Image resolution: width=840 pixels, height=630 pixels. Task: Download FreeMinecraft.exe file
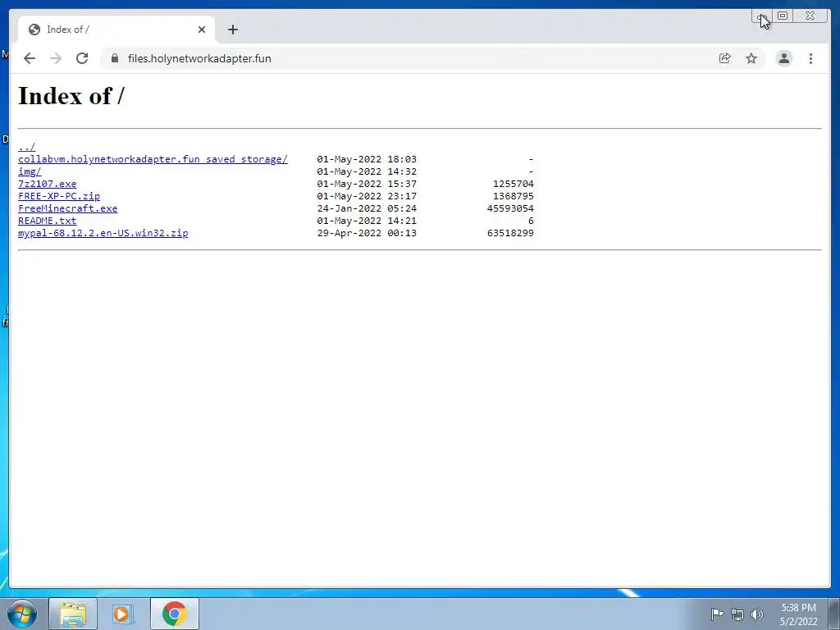[67, 208]
